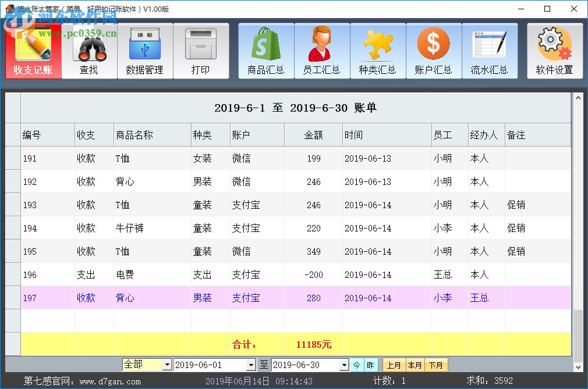Viewport: 588px width, 389px height.
Task: Click the 下月 next month button
Action: [435, 365]
